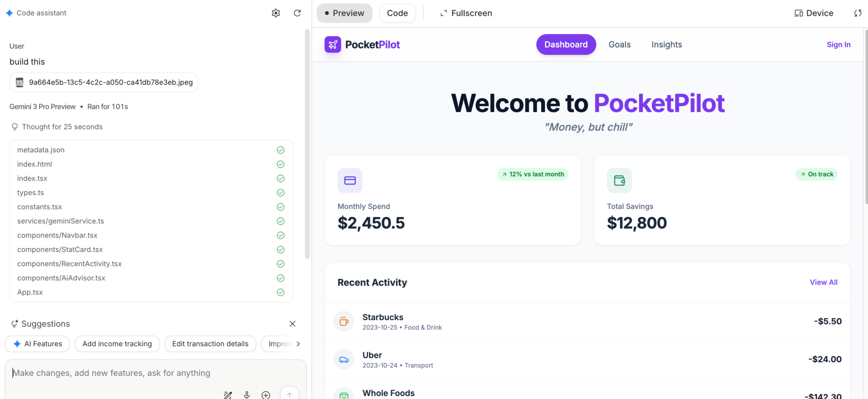
Task: Click the check icon beside constants.tsx
Action: 281,207
